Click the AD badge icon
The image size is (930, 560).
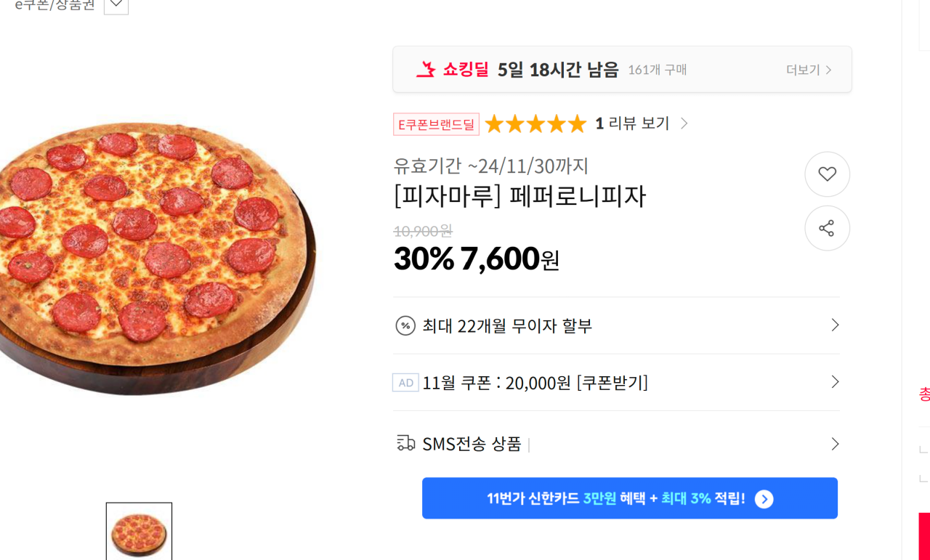(x=405, y=383)
